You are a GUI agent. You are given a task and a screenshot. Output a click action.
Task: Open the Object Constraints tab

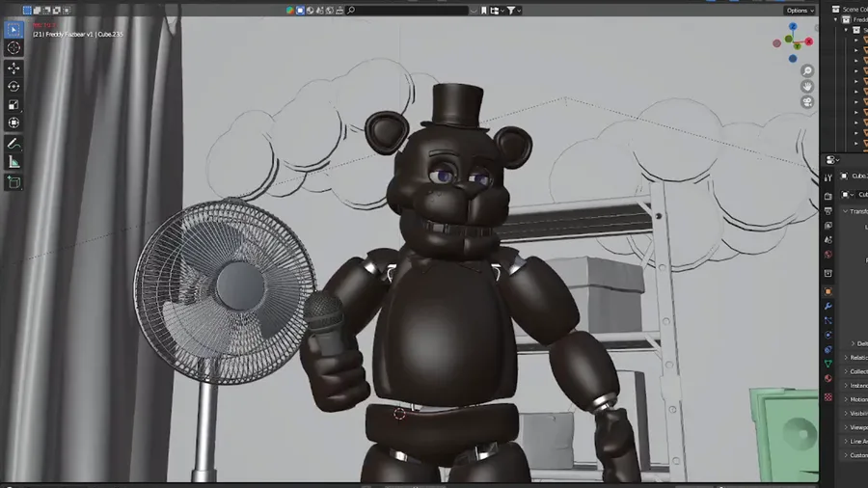tap(828, 349)
